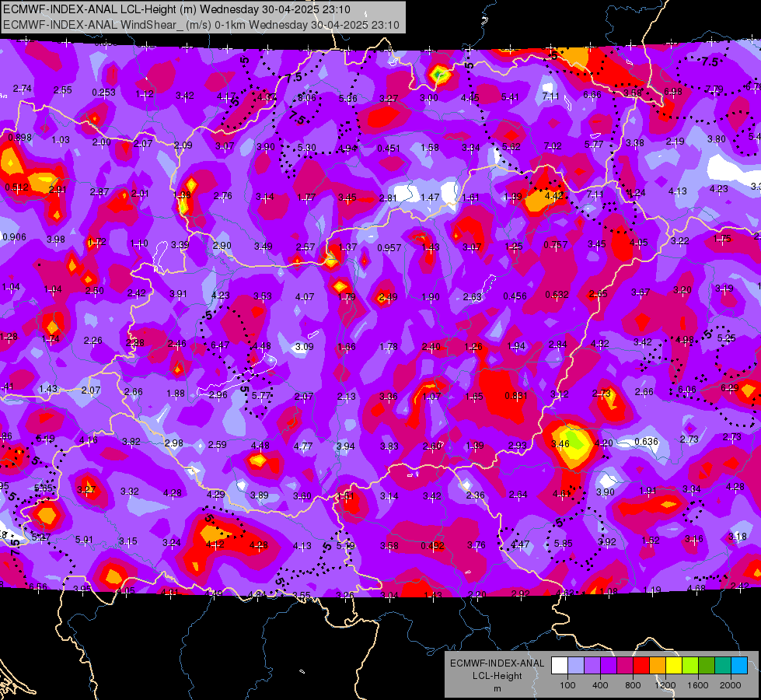
Task: Click the wind shear value 0.253
Action: click(104, 93)
